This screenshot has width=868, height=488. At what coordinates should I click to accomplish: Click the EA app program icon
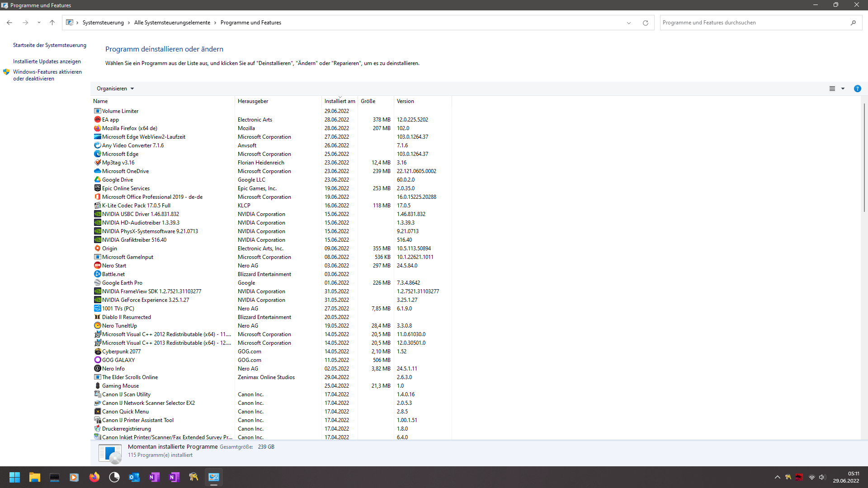tap(97, 120)
